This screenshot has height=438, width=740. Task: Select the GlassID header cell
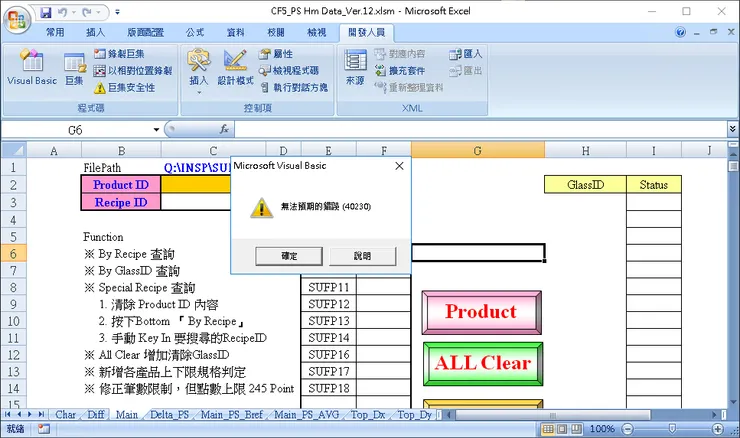tap(585, 185)
